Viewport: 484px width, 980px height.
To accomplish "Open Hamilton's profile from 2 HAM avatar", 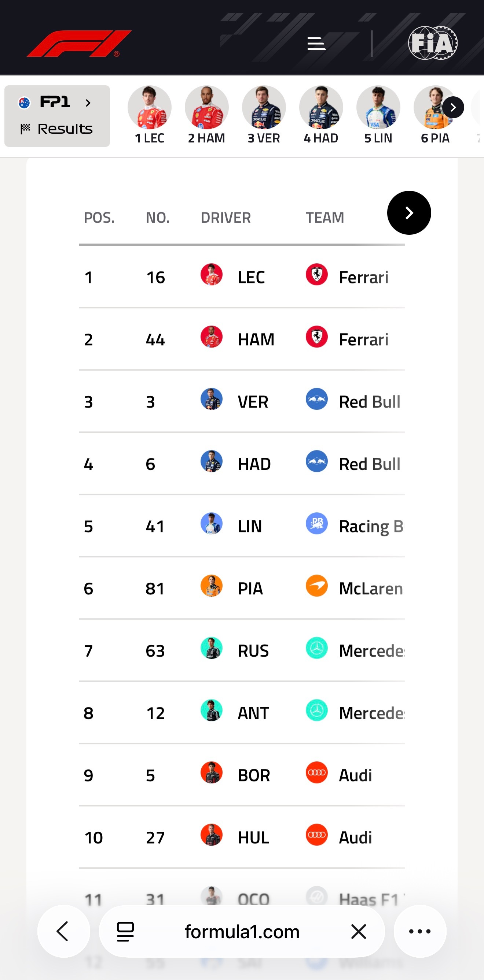I will pyautogui.click(x=206, y=107).
